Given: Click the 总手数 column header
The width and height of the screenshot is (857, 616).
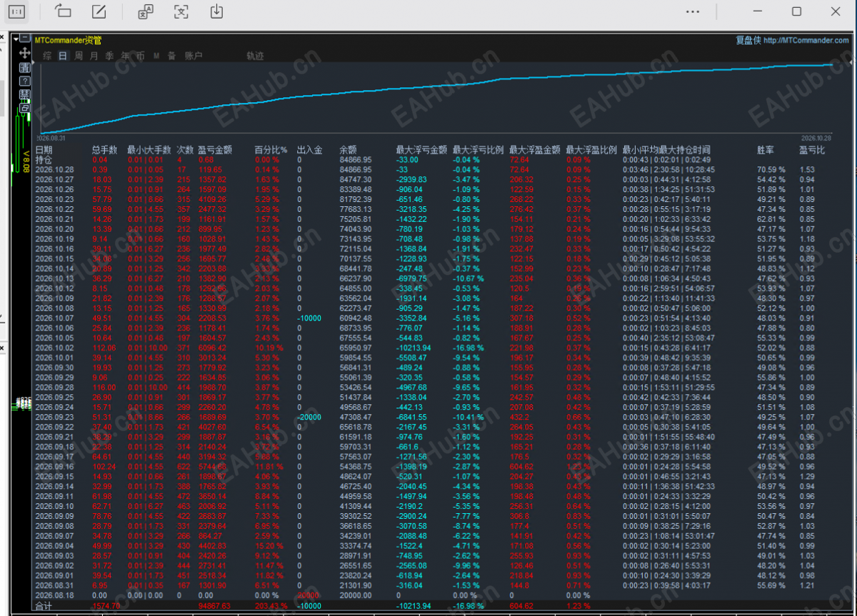Looking at the screenshot, I should [104, 150].
